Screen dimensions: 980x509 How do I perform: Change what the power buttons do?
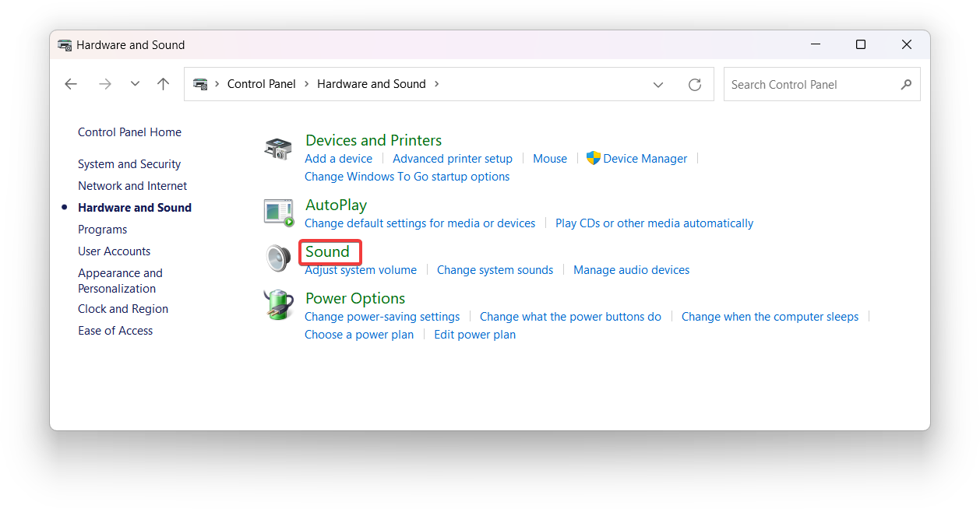(570, 317)
